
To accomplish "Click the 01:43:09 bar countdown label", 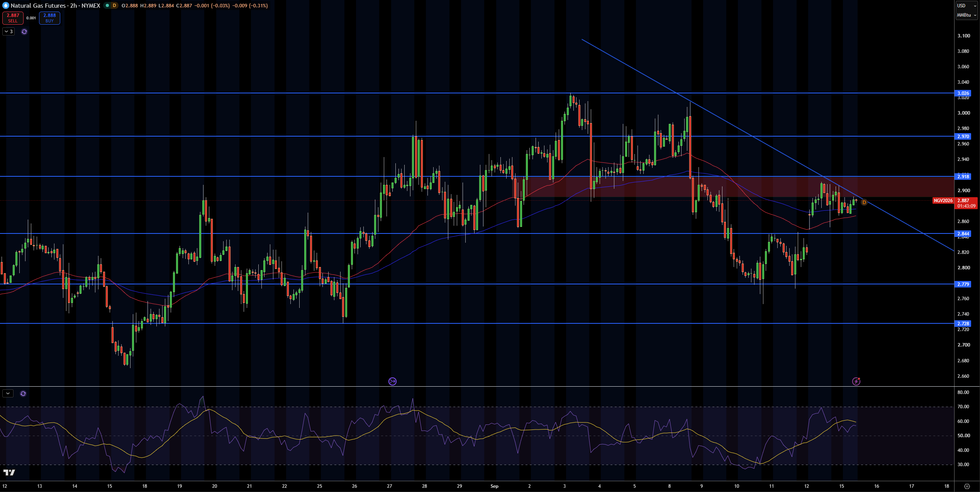I will click(966, 206).
